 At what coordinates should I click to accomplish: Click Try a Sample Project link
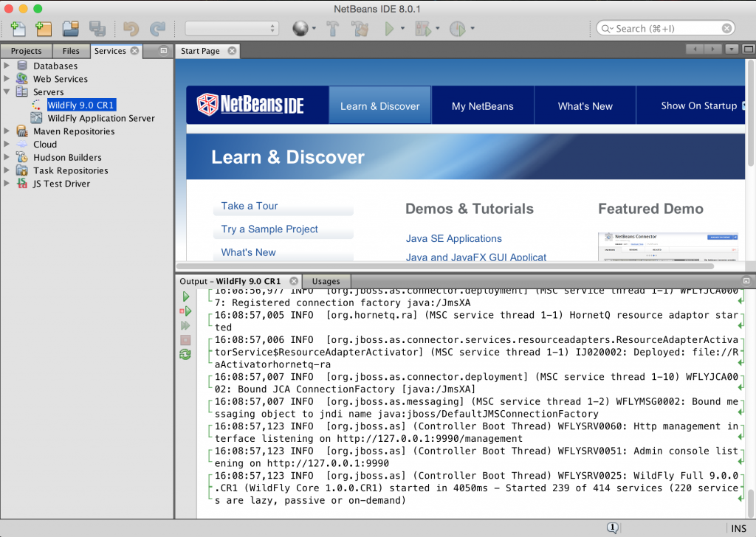pyautogui.click(x=269, y=229)
